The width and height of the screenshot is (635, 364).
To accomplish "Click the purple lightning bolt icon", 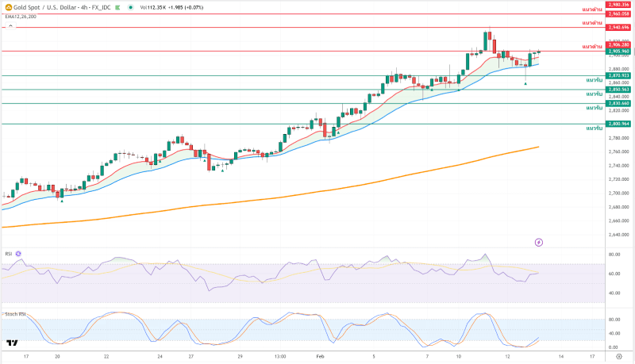I will point(539,241).
